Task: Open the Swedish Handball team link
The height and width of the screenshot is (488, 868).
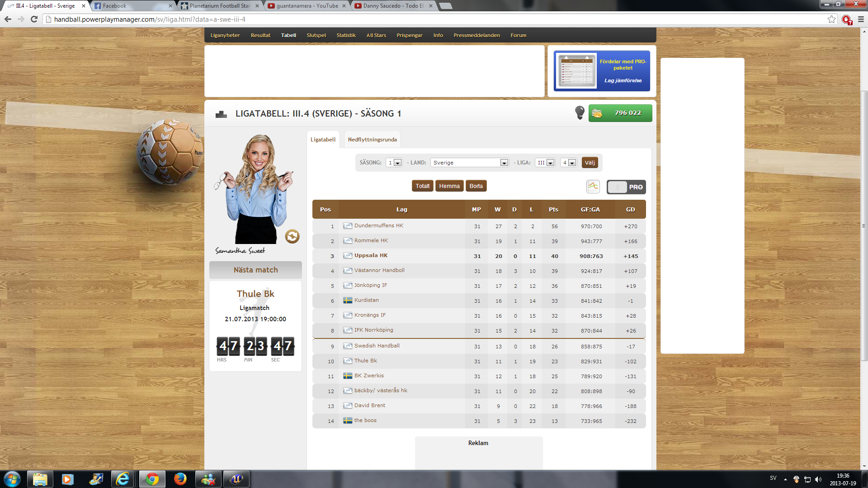Action: click(377, 346)
